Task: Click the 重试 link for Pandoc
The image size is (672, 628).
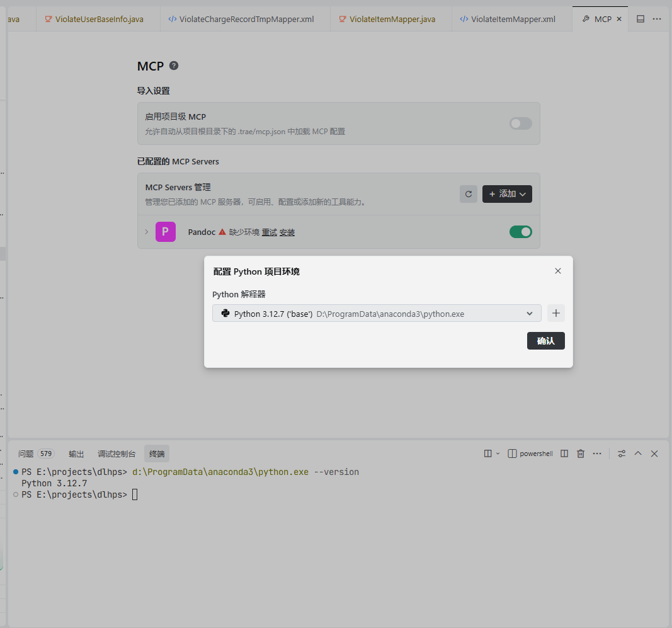Action: pos(270,232)
